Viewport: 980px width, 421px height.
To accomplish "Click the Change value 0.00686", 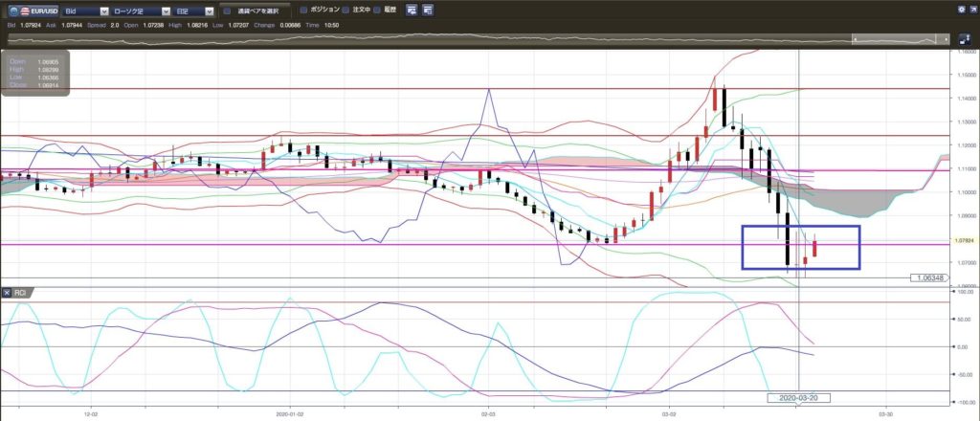I will pyautogui.click(x=290, y=25).
